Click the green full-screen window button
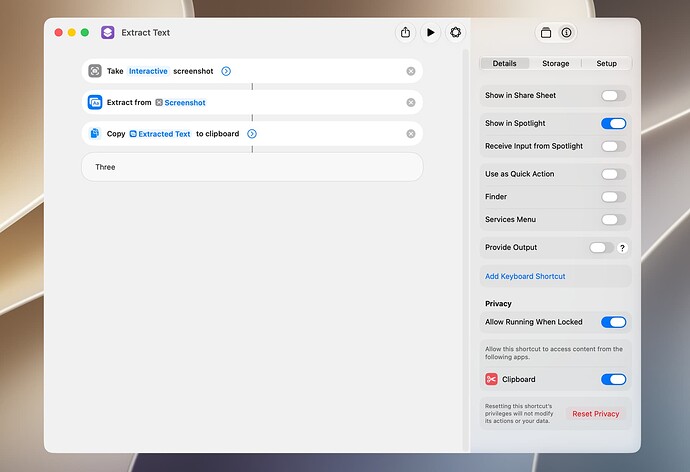690x472 pixels. [x=85, y=33]
